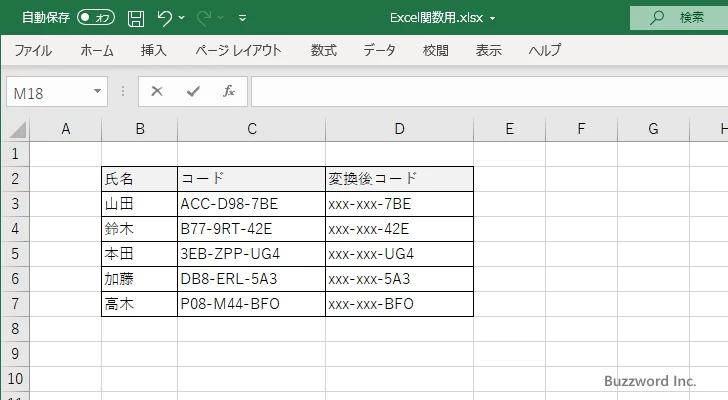This screenshot has height=400, width=728.
Task: Open the Redo history dropdown arrow
Action: (x=221, y=18)
